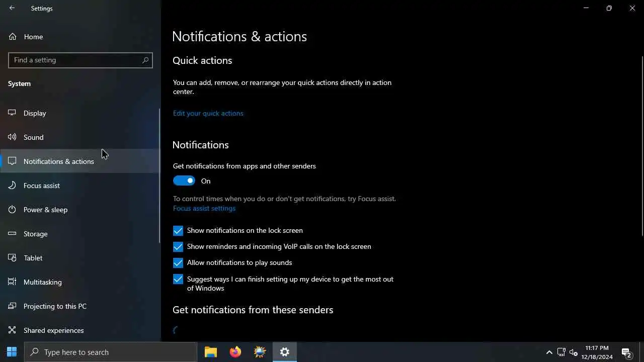Image resolution: width=644 pixels, height=362 pixels.
Task: Click the Shared experiences icon
Action: [12, 330]
